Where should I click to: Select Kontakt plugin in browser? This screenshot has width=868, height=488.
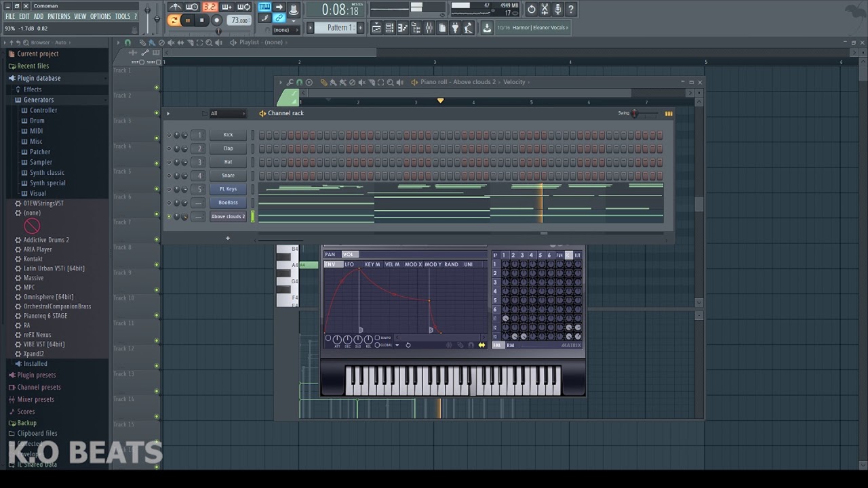tap(33, 259)
